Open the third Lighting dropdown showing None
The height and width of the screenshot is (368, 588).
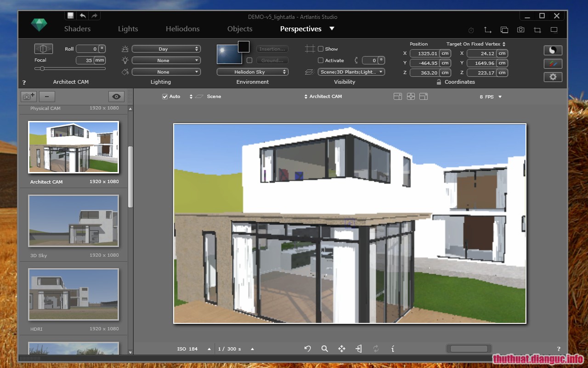click(166, 72)
